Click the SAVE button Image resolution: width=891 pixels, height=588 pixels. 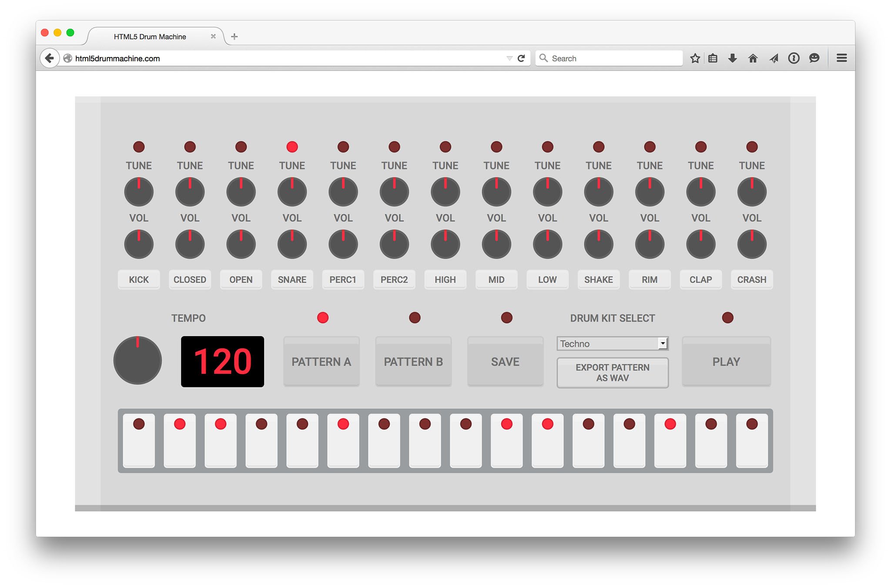point(505,361)
